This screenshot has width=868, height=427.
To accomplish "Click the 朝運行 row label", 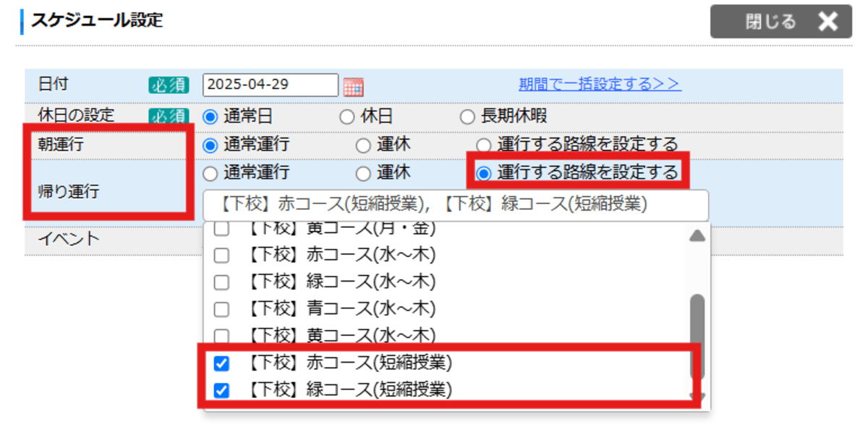I will (61, 144).
